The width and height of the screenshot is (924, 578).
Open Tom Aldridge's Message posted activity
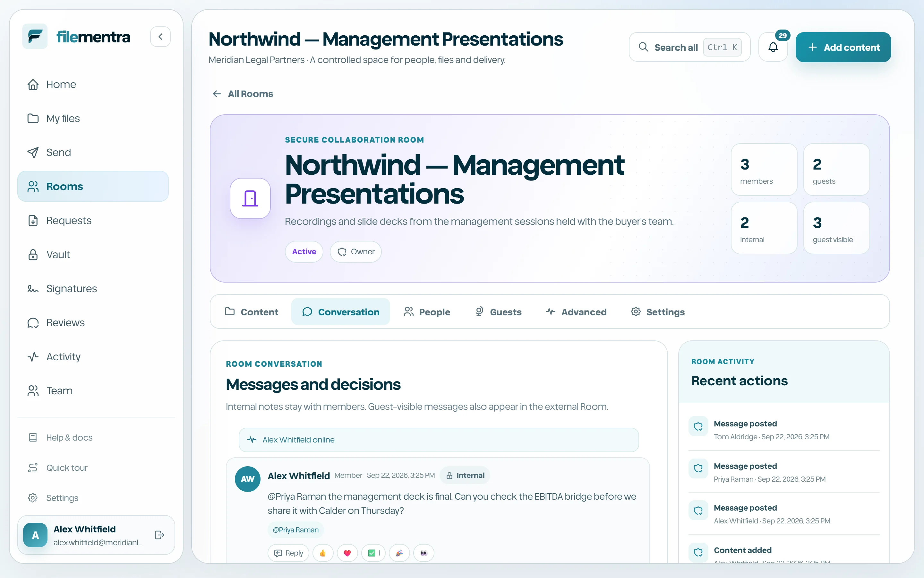[784, 430]
